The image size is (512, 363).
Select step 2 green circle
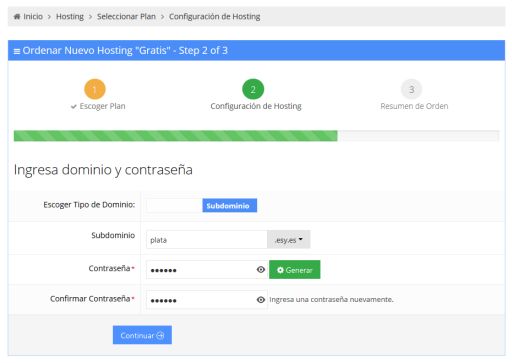pos(253,89)
